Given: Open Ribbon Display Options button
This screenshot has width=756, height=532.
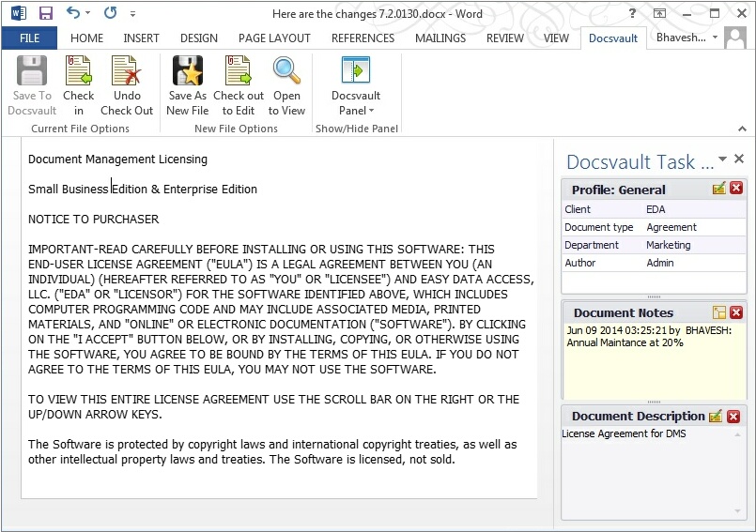Looking at the screenshot, I should [x=659, y=13].
